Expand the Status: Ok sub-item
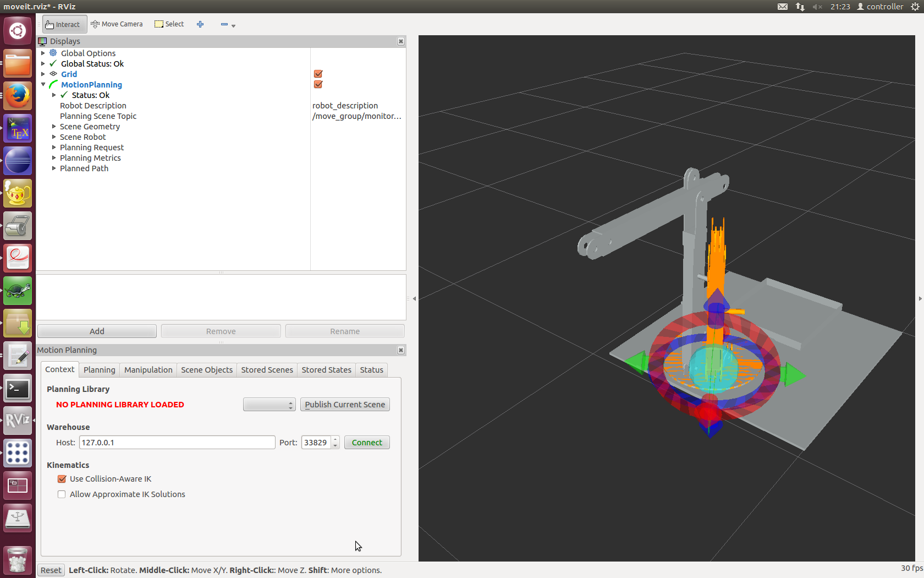This screenshot has height=578, width=924. [54, 95]
